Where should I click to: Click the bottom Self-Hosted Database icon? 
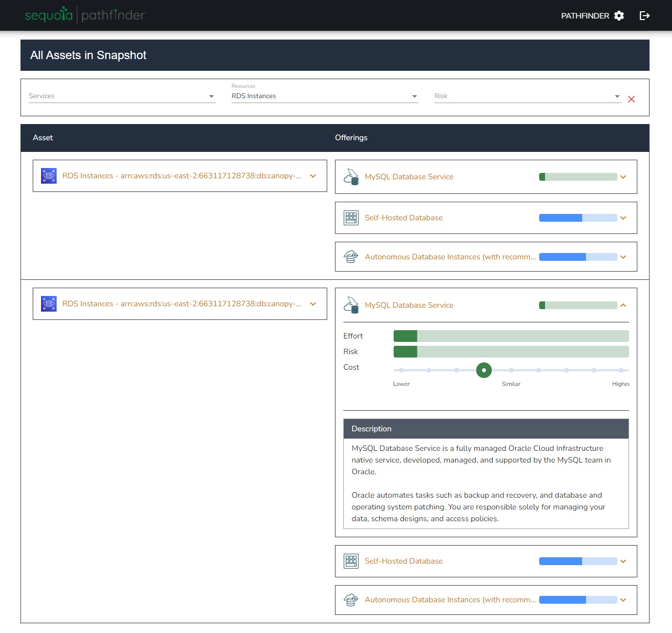(351, 561)
